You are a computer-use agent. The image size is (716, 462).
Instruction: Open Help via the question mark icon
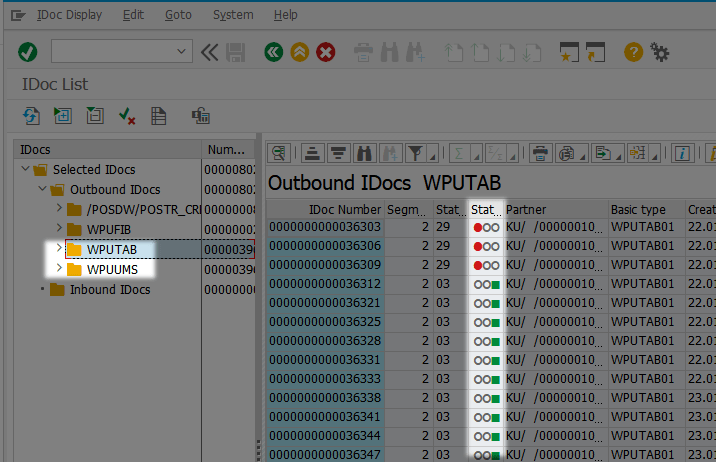click(633, 51)
